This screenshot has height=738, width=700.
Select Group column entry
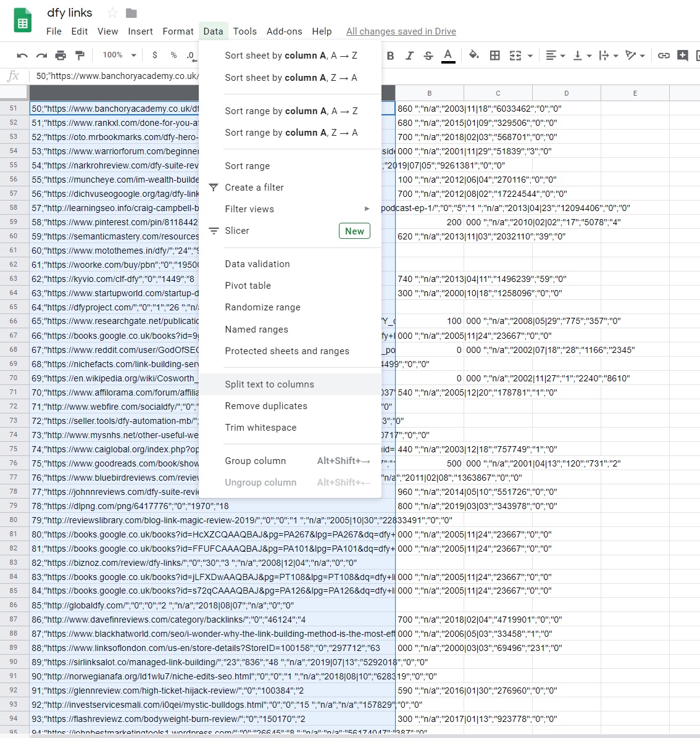[290, 461]
